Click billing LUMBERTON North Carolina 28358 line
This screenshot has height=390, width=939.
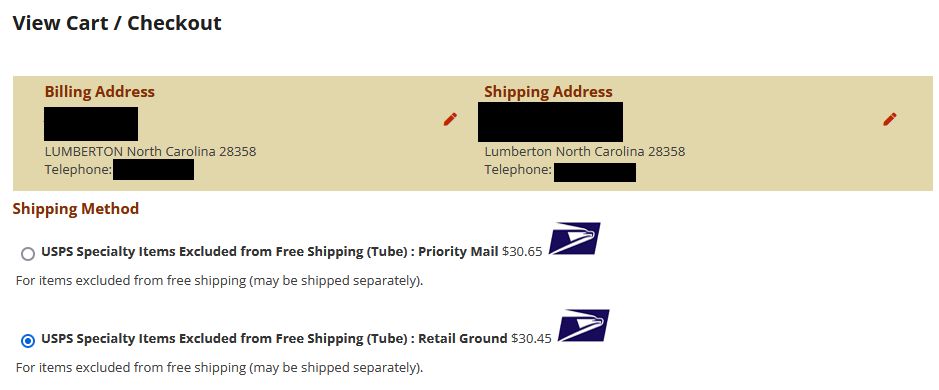tap(150, 152)
